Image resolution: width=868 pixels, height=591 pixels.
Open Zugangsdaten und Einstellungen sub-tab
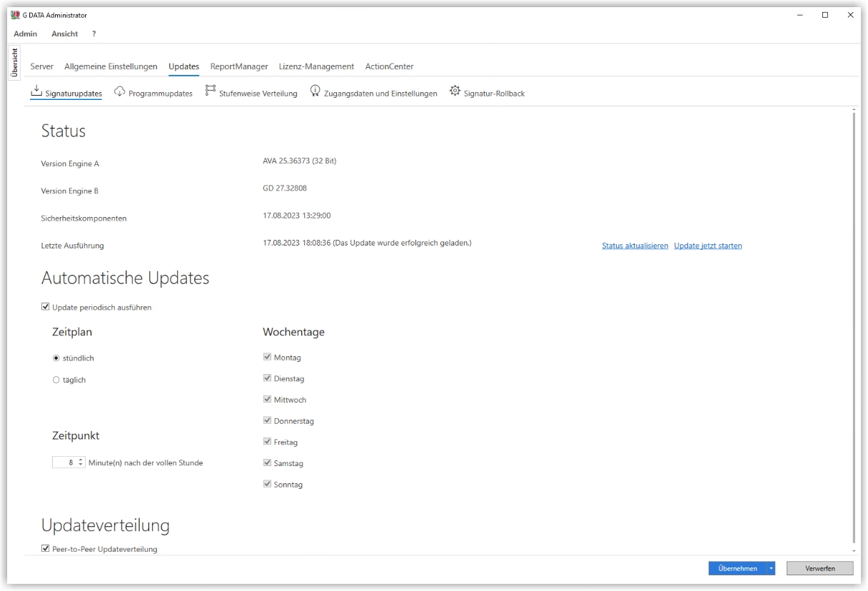373,93
